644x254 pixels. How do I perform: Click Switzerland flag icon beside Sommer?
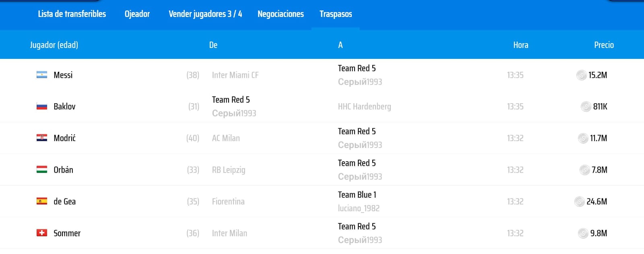pyautogui.click(x=42, y=233)
